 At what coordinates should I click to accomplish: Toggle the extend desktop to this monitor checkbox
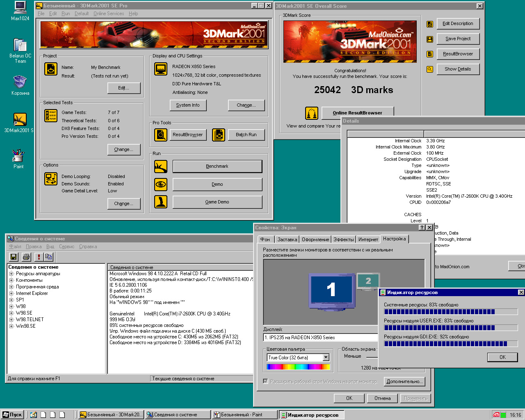(x=265, y=381)
